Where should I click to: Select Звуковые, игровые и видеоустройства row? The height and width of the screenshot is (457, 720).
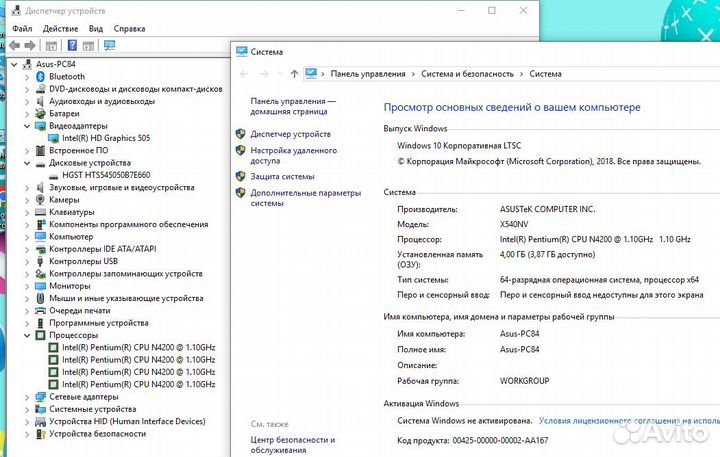tap(122, 187)
